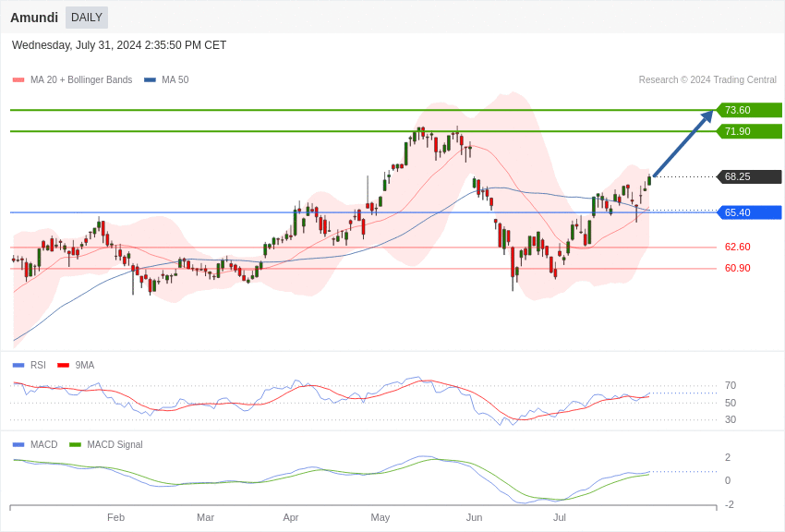785x532 pixels.
Task: Click the blue upward trend arrow head
Action: click(707, 115)
